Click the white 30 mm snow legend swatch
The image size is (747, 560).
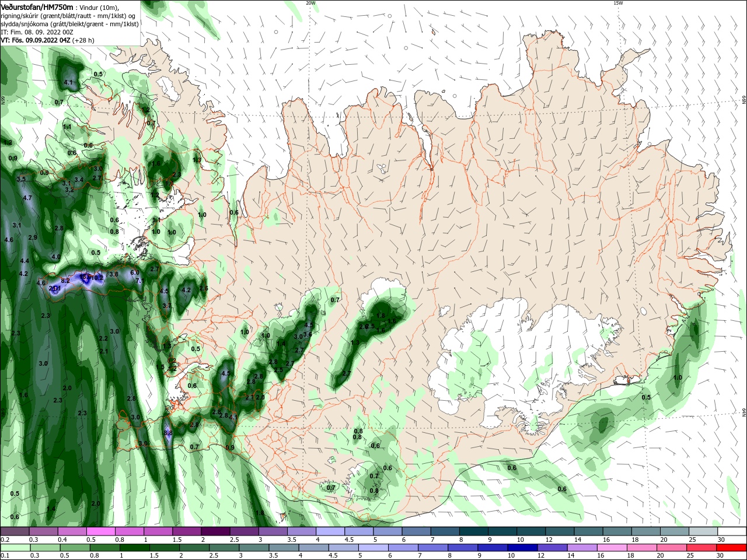[x=732, y=531]
